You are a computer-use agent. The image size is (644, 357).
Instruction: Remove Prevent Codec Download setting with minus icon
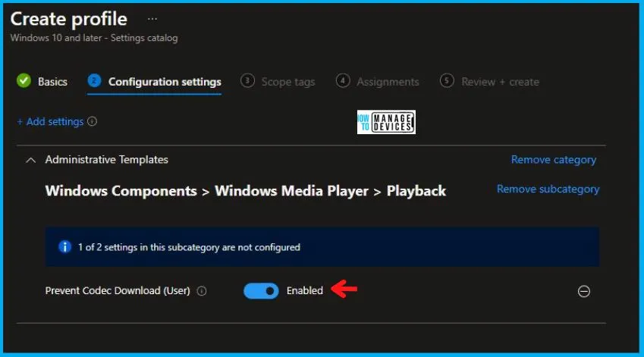click(x=583, y=291)
